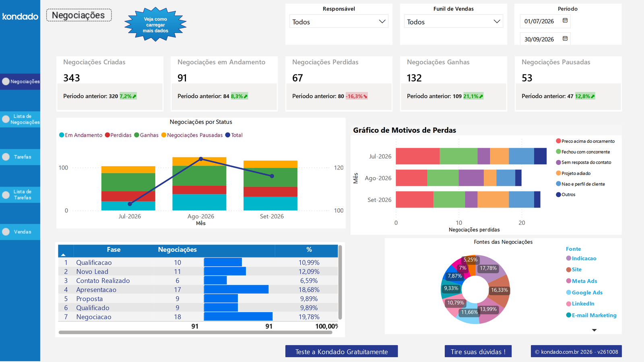Screen dimensions: 644x362
Task: Click the 'Negociacao' phase row text
Action: (94, 317)
